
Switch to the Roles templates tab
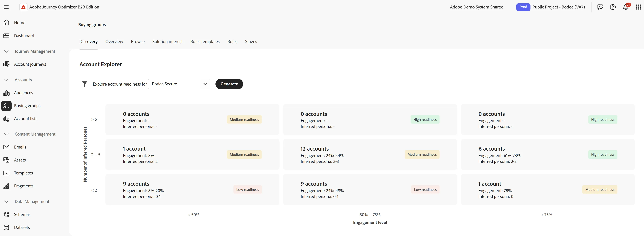[205, 41]
